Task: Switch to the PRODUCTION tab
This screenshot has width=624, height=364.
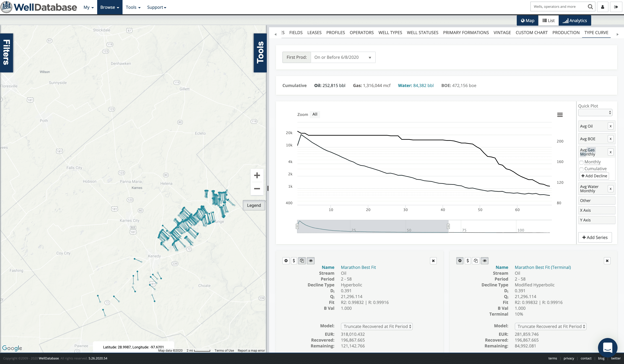Action: click(x=566, y=33)
